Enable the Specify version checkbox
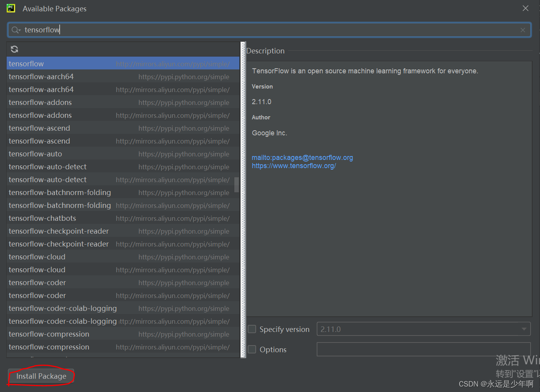Image resolution: width=540 pixels, height=392 pixels. pyautogui.click(x=252, y=329)
